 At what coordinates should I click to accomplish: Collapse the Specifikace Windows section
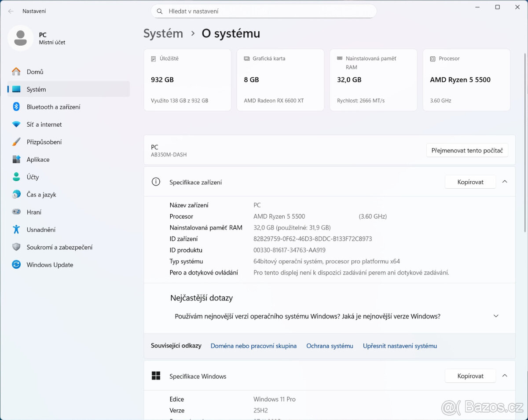click(505, 376)
